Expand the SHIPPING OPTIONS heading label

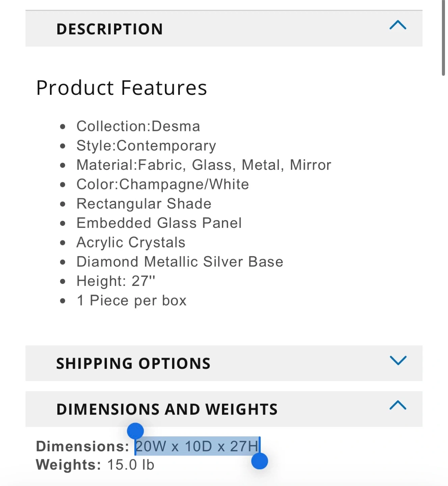[133, 363]
